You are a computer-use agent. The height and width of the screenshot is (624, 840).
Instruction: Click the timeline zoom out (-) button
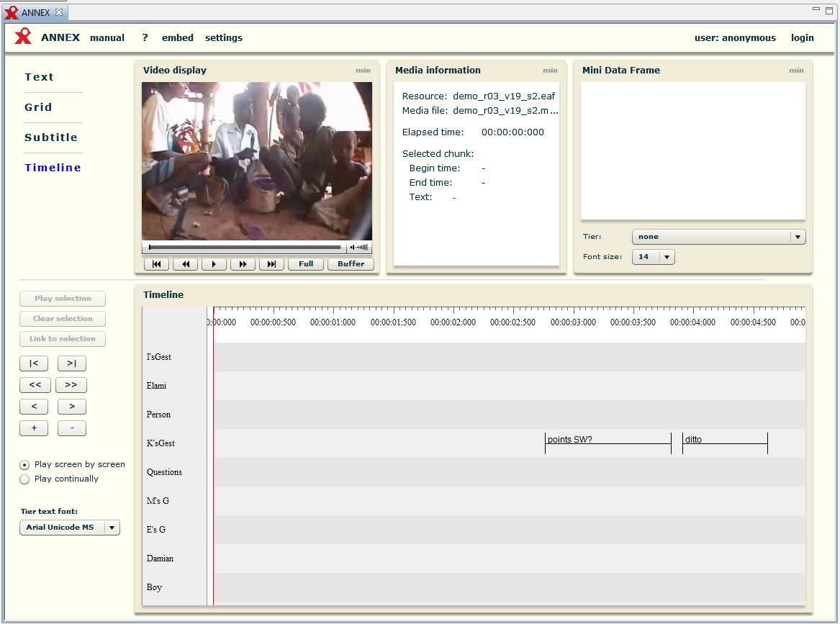(x=71, y=428)
